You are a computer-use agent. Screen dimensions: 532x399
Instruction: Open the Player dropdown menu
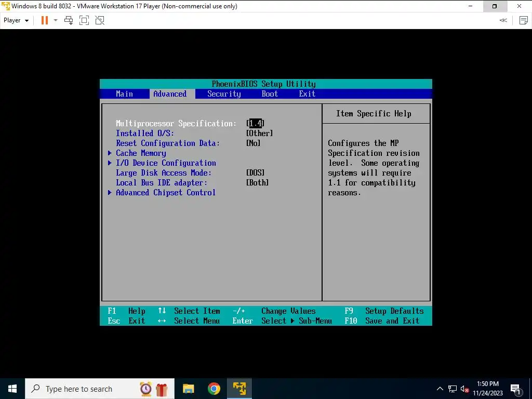tap(16, 20)
